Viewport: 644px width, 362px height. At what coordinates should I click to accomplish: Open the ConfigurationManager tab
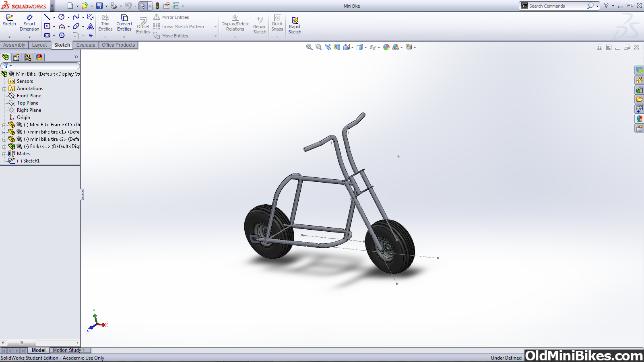click(28, 57)
